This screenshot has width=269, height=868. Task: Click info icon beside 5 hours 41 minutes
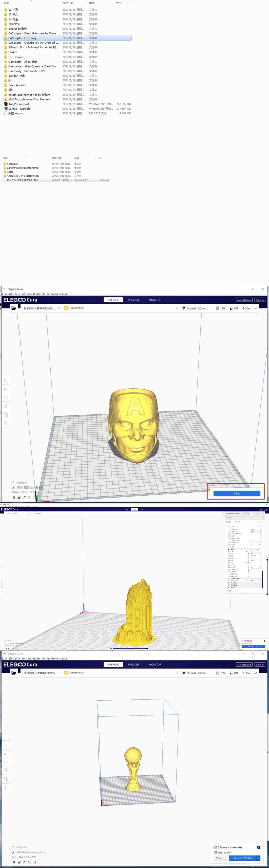pos(259,847)
